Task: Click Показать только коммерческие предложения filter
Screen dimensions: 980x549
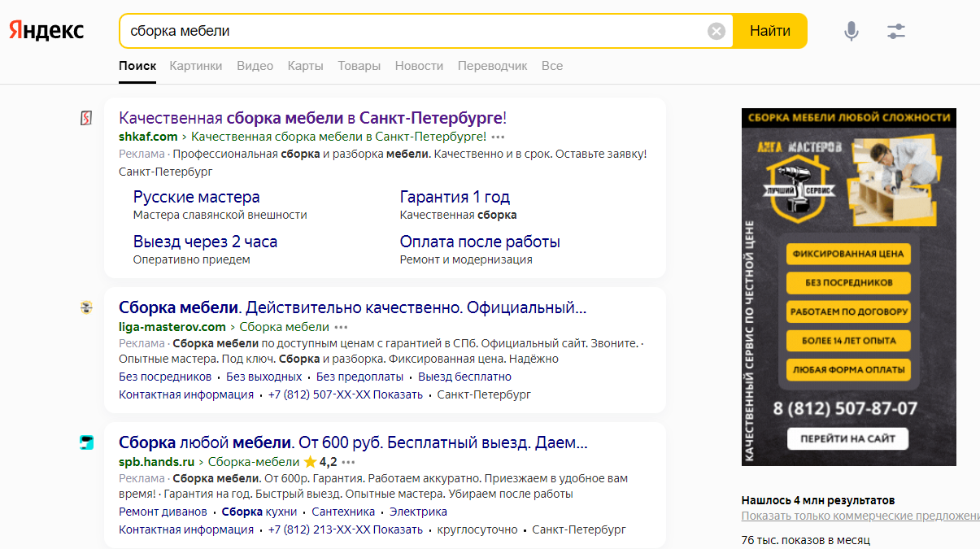Action: pyautogui.click(x=860, y=516)
